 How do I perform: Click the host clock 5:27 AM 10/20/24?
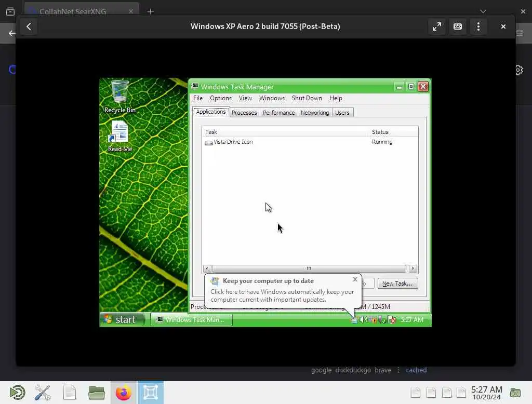click(x=486, y=393)
